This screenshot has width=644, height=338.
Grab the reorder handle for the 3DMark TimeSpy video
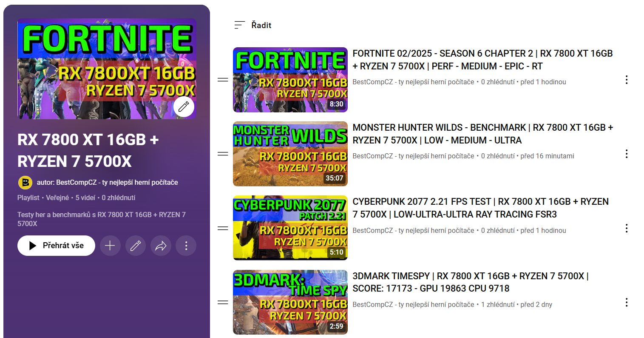(223, 302)
